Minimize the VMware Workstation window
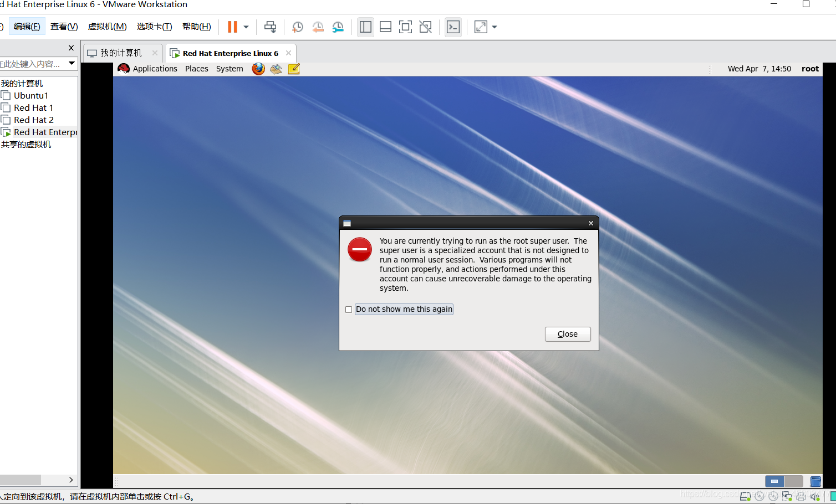The width and height of the screenshot is (836, 504). pos(774,4)
